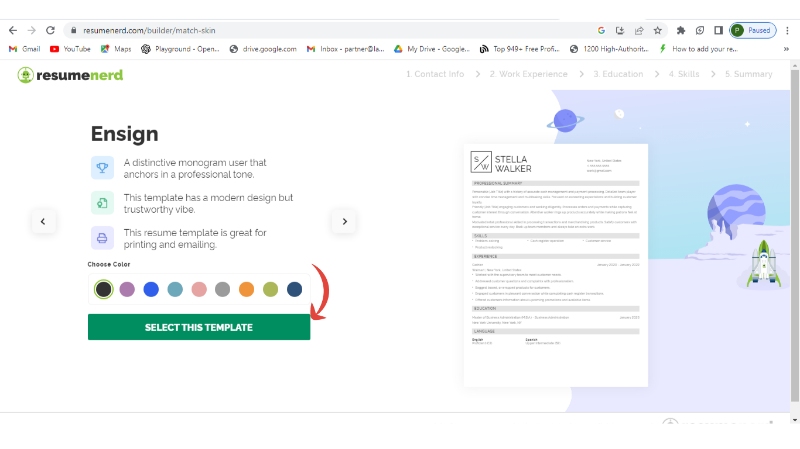Viewport: 800px width, 449px height.
Task: Select the black color option
Action: (x=103, y=289)
